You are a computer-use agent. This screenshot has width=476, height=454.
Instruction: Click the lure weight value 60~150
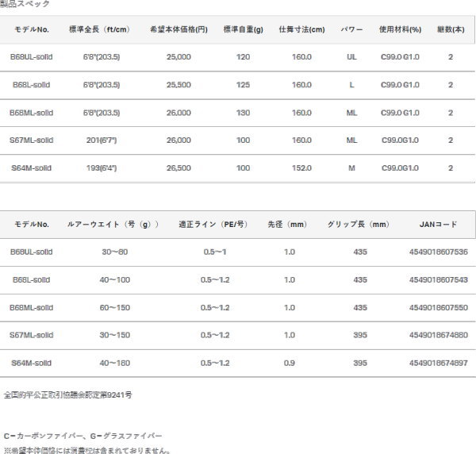(x=115, y=308)
